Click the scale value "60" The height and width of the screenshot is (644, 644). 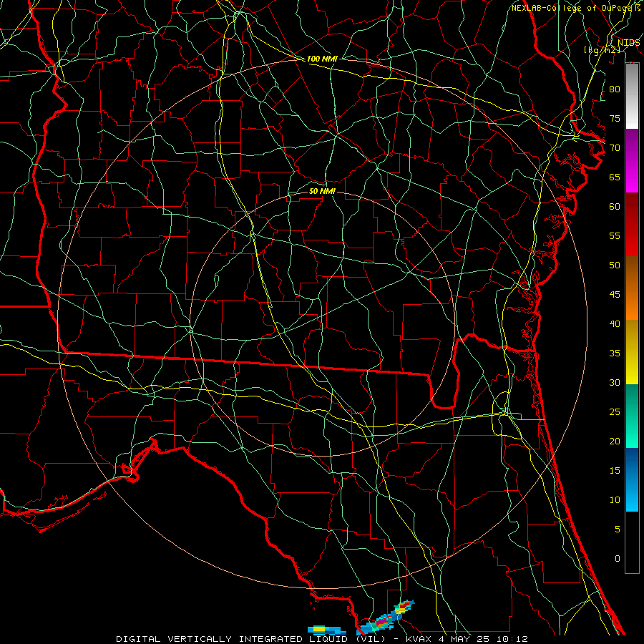615,207
